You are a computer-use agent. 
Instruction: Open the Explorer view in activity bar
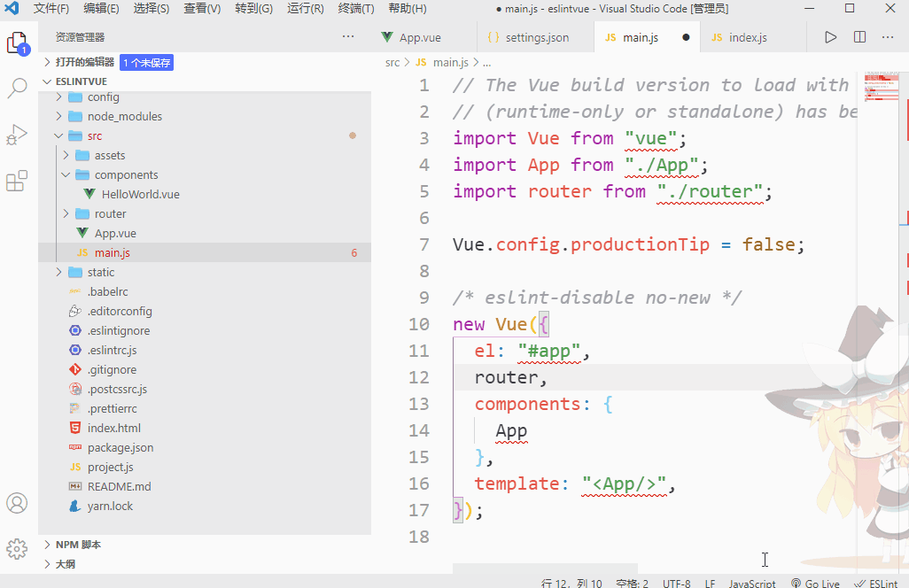click(x=18, y=43)
